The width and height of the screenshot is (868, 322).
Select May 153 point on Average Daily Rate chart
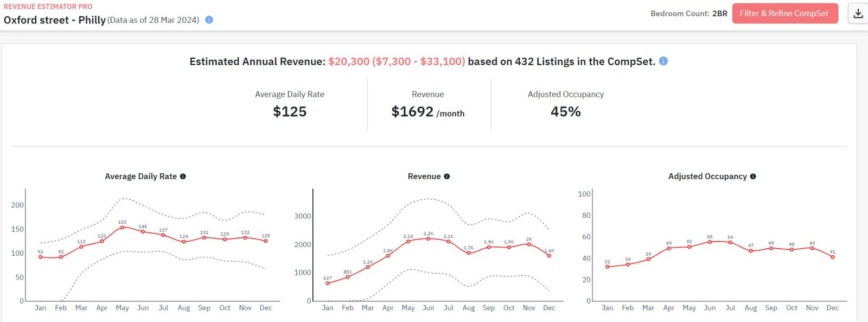point(122,228)
